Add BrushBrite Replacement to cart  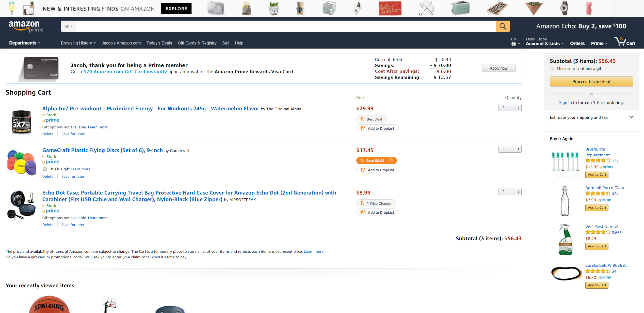pos(597,174)
